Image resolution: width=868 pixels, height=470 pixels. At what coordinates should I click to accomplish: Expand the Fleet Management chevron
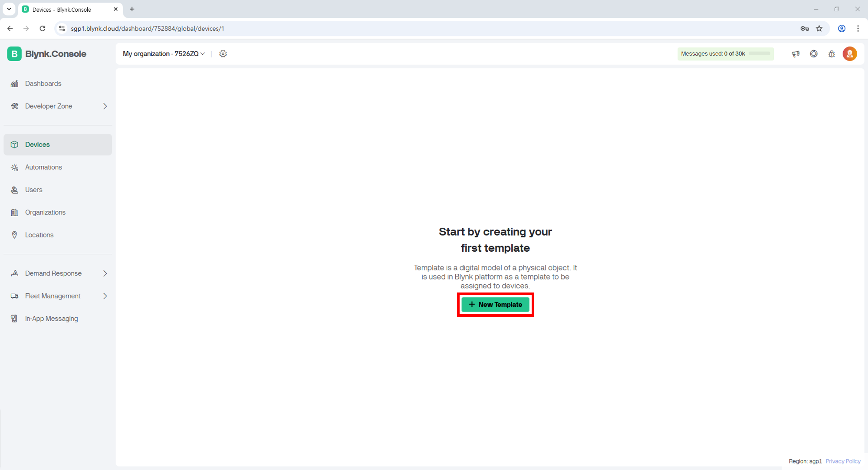tap(105, 296)
